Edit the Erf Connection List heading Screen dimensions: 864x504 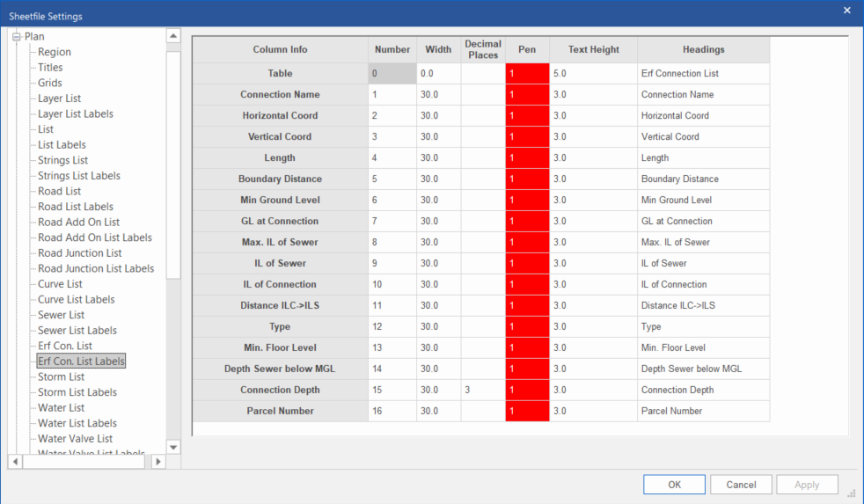[x=703, y=74]
